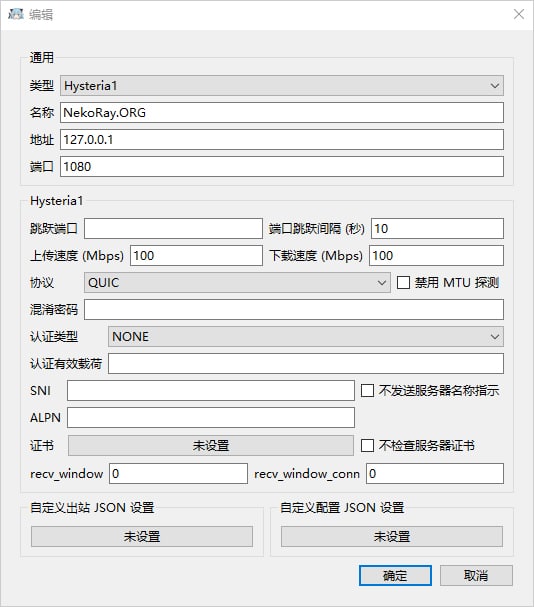Click the 地址 field showing 127.0.0.1

coord(282,139)
